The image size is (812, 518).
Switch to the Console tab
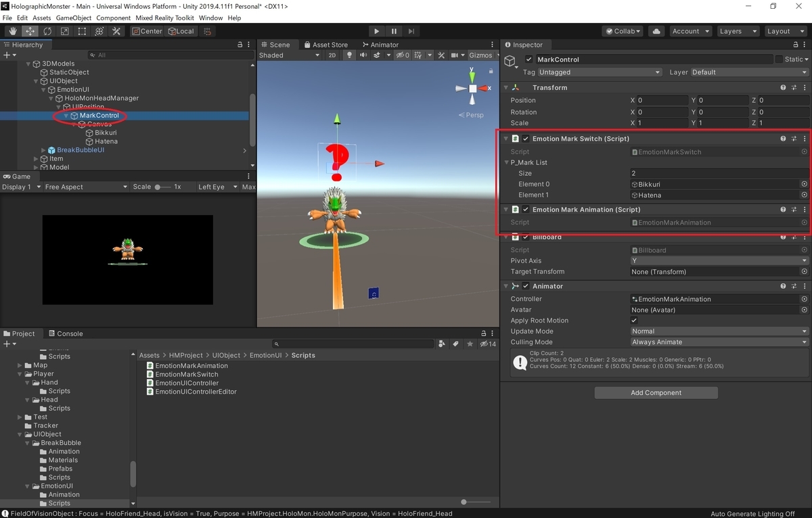click(66, 333)
